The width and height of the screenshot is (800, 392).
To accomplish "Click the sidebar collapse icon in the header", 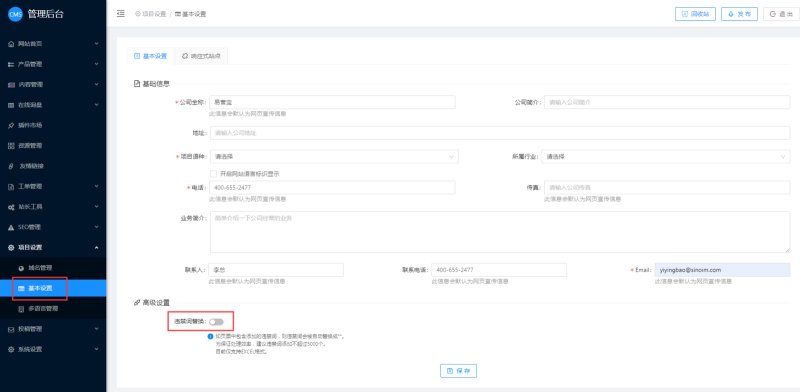I will (121, 14).
